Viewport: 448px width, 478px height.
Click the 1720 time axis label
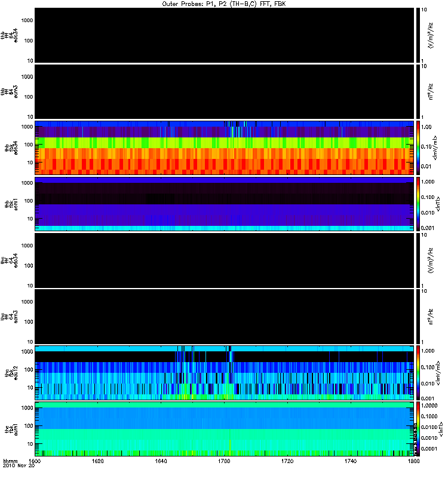click(287, 461)
